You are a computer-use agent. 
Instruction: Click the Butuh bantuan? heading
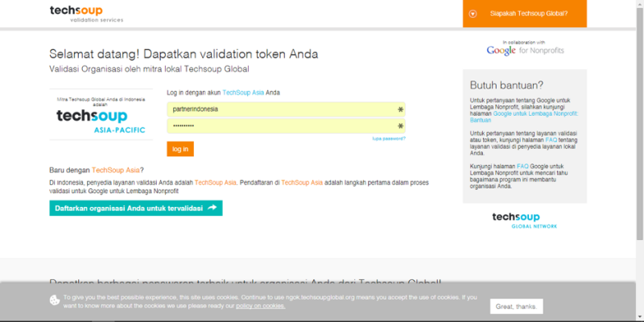tap(506, 85)
